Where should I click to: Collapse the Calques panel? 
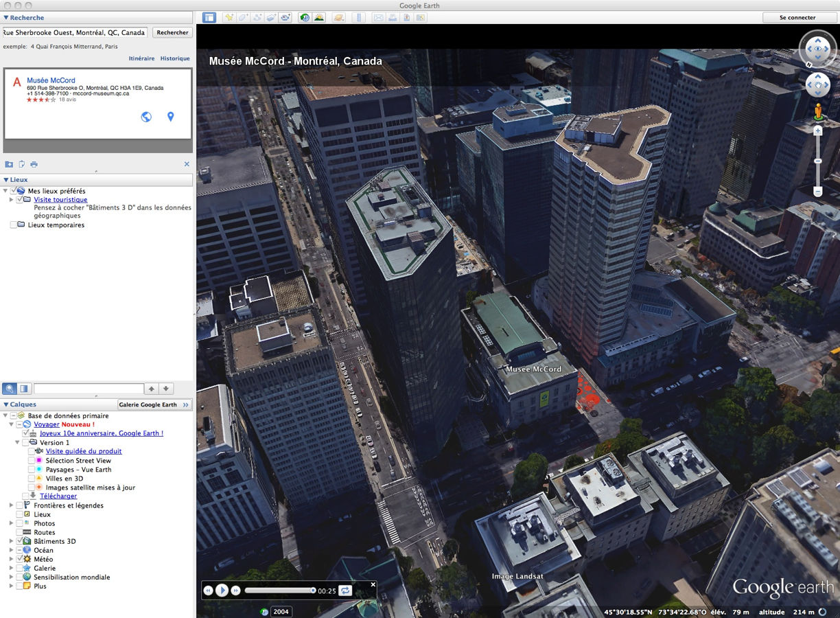click(x=6, y=404)
